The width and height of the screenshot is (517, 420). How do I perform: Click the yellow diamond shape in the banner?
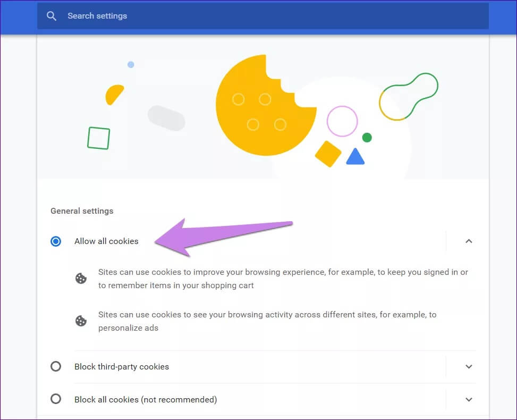(x=328, y=154)
